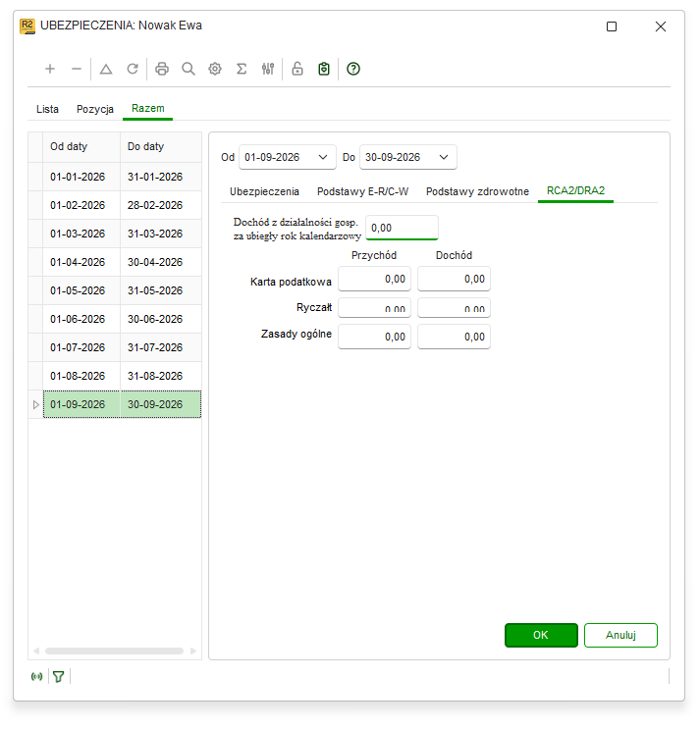Click Zasady ogólne Dochód field
This screenshot has height=730, width=700.
(x=455, y=337)
